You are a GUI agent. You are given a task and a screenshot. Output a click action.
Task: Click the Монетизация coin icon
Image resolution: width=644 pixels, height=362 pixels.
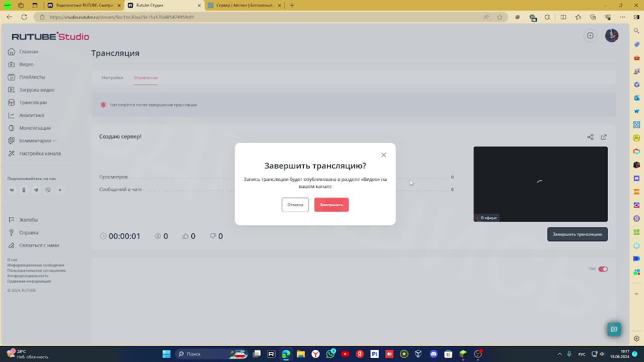(11, 128)
